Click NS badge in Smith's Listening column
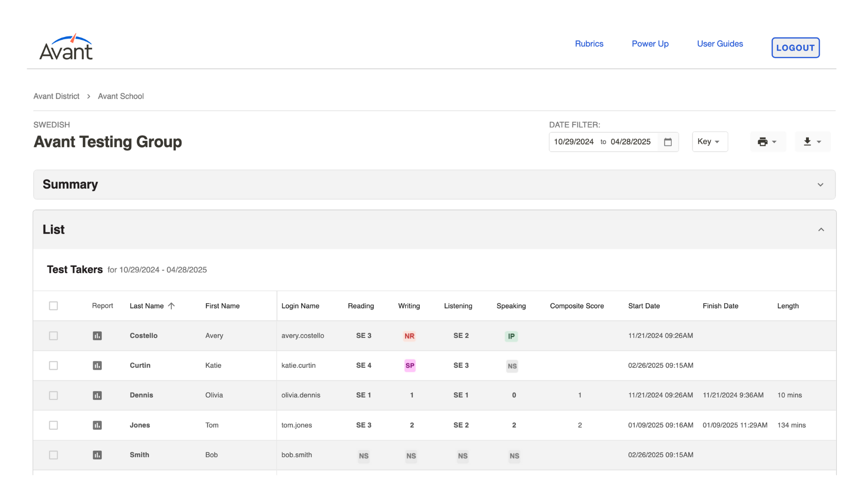This screenshot has width=868, height=488. coord(462,456)
